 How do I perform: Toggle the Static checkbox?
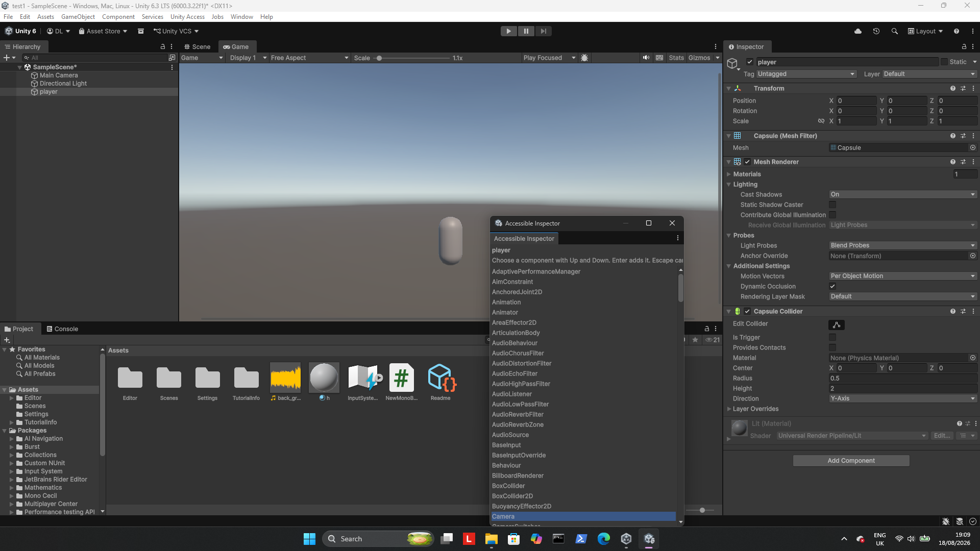click(x=944, y=62)
